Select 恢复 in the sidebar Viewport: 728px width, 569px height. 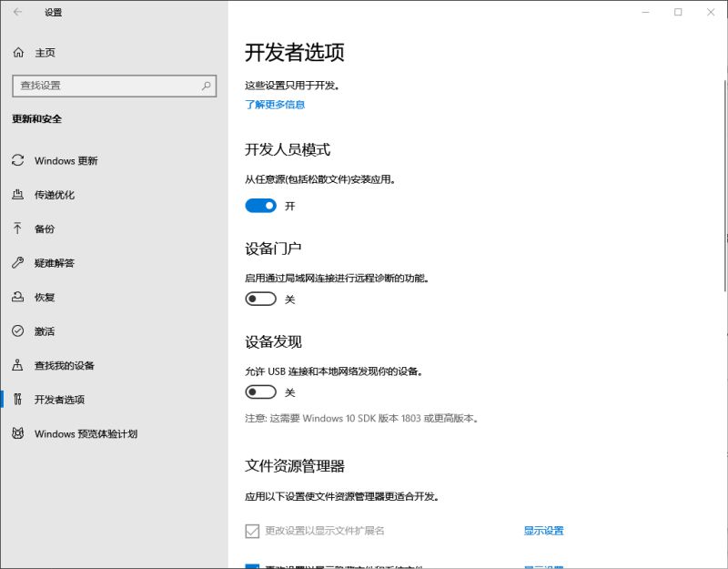tap(45, 297)
